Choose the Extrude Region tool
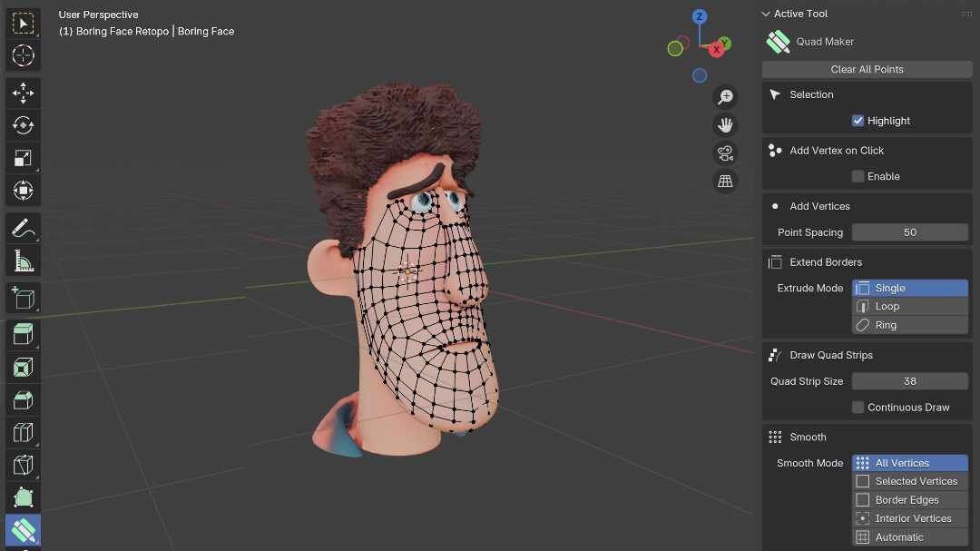The image size is (980, 551). coord(23,335)
